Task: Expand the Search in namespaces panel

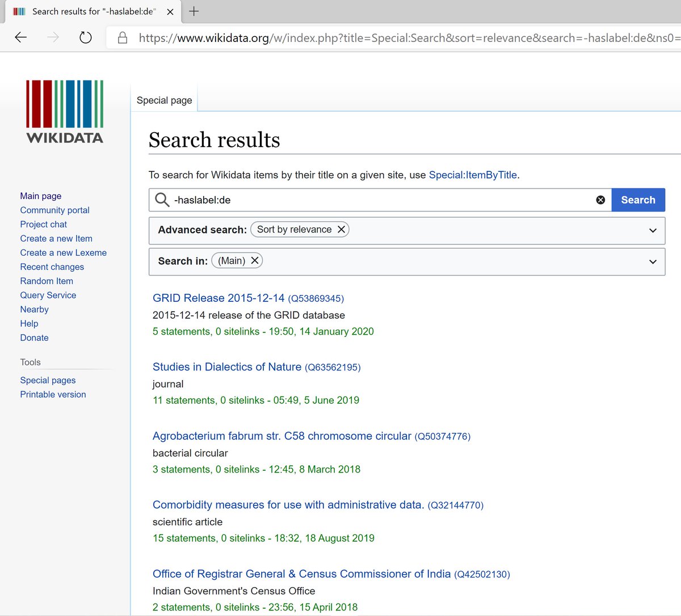Action: click(x=653, y=261)
